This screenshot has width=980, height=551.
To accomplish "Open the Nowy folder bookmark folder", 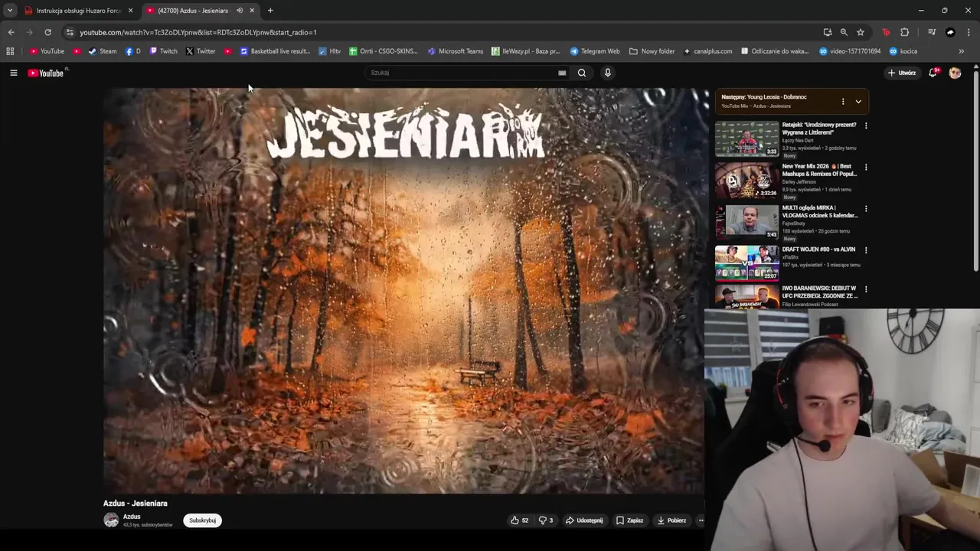I will [x=652, y=51].
